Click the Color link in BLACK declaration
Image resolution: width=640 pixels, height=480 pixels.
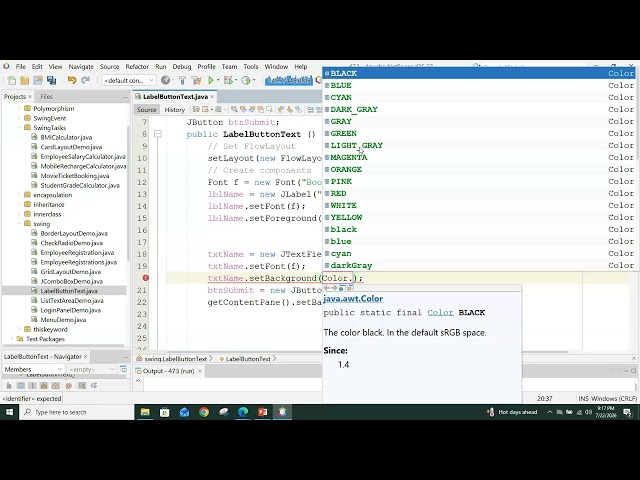click(440, 313)
